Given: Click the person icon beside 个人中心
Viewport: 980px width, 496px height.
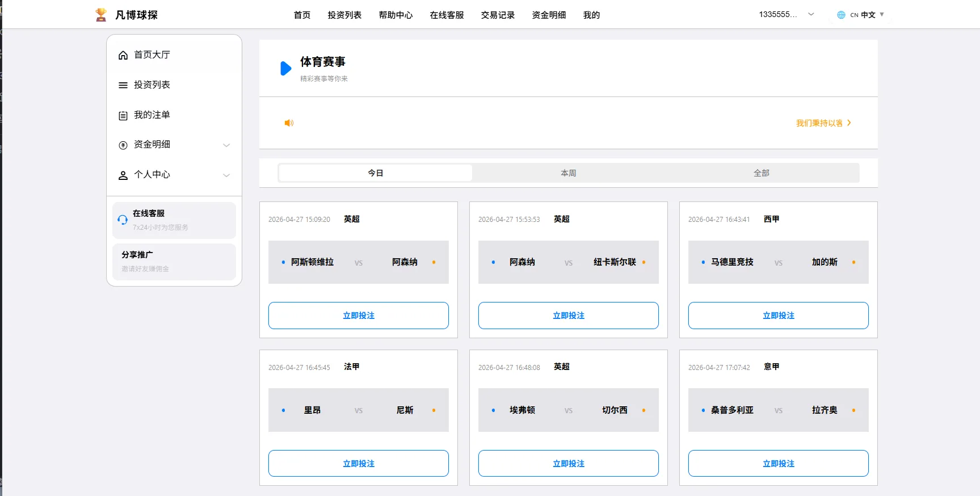Looking at the screenshot, I should pos(123,175).
